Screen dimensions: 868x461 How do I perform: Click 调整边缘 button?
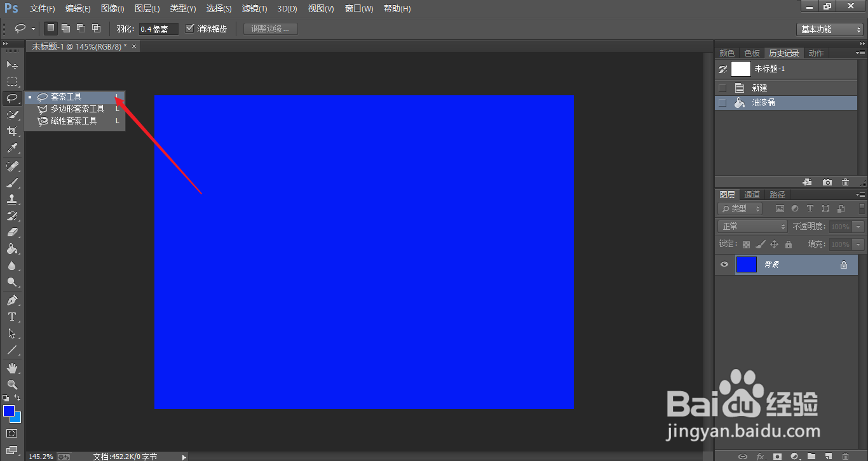click(x=270, y=29)
